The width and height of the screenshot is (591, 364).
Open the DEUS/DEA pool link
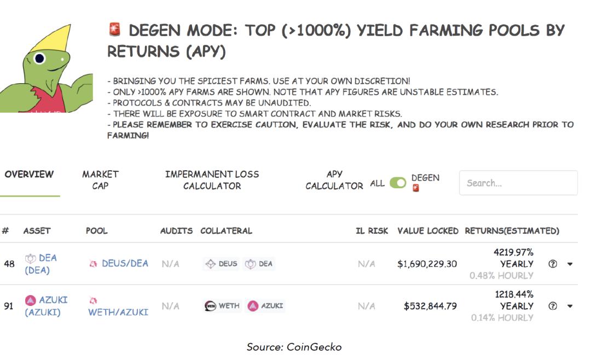point(125,263)
